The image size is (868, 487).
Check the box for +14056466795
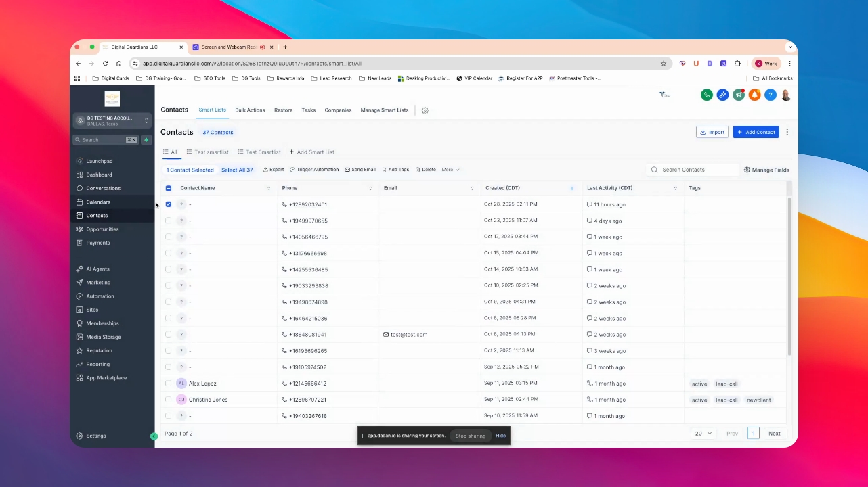pos(169,237)
